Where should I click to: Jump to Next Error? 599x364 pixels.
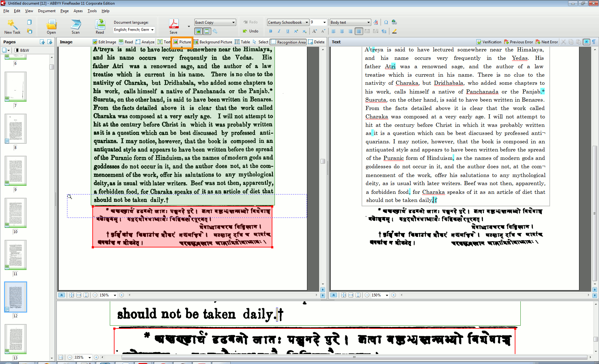click(x=547, y=42)
